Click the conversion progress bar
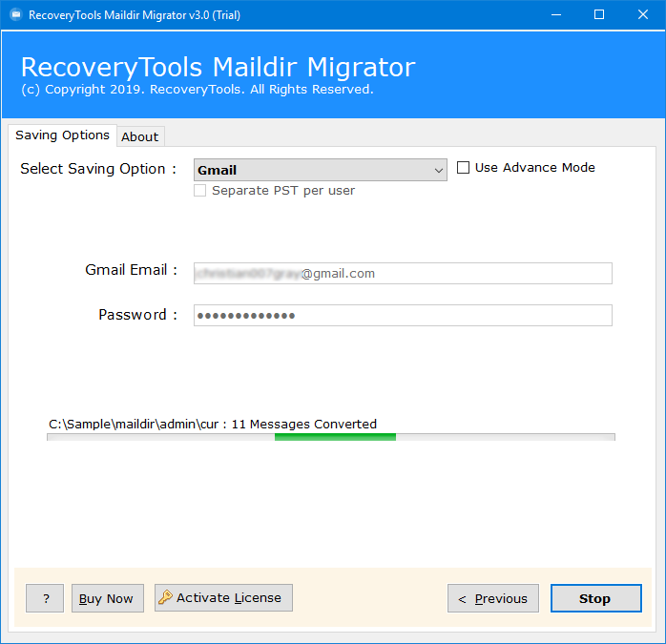 [331, 437]
